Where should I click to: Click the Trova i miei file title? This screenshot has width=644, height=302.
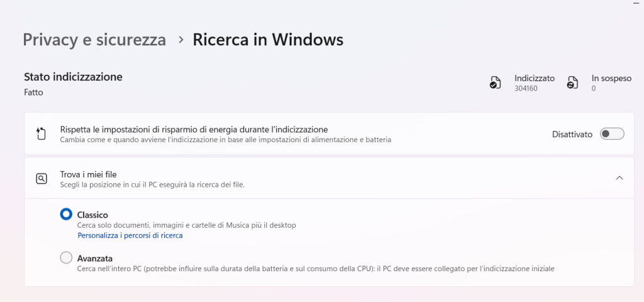point(88,175)
